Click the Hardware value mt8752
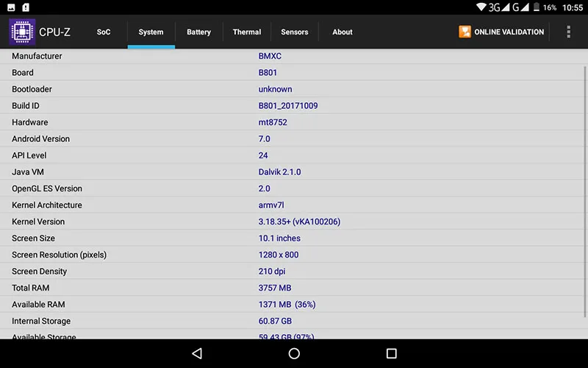This screenshot has width=588, height=368. point(273,122)
